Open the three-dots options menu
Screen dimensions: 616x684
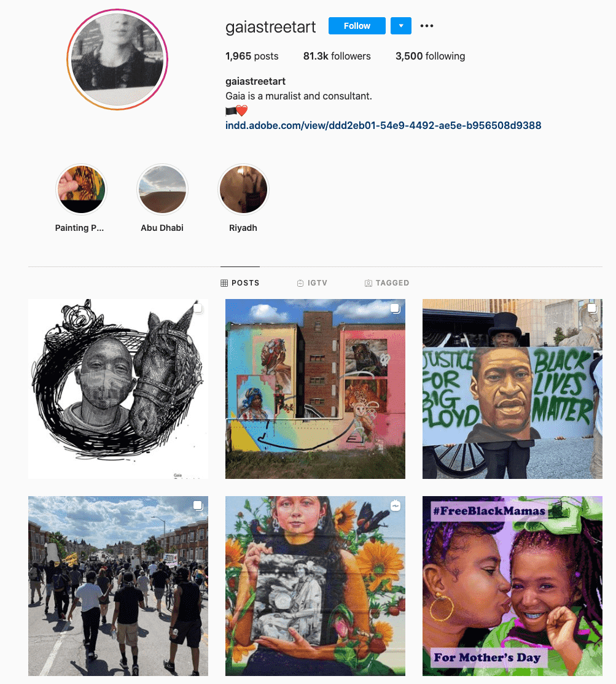click(427, 26)
